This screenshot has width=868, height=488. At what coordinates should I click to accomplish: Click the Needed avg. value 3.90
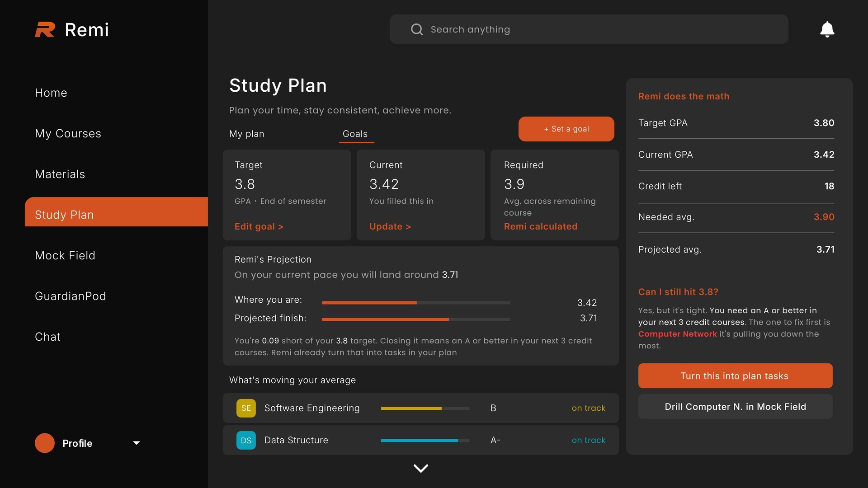coord(824,217)
